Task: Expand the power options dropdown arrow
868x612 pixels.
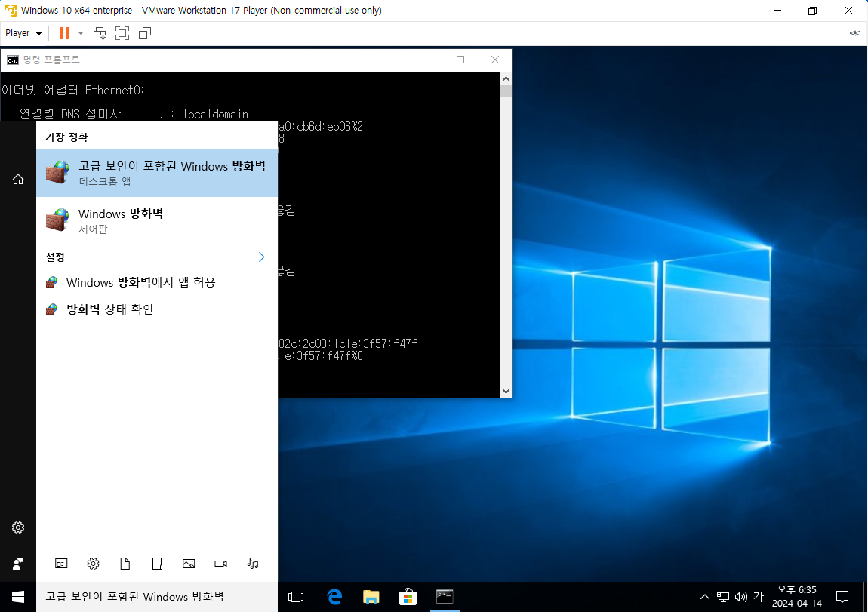Action: [81, 33]
